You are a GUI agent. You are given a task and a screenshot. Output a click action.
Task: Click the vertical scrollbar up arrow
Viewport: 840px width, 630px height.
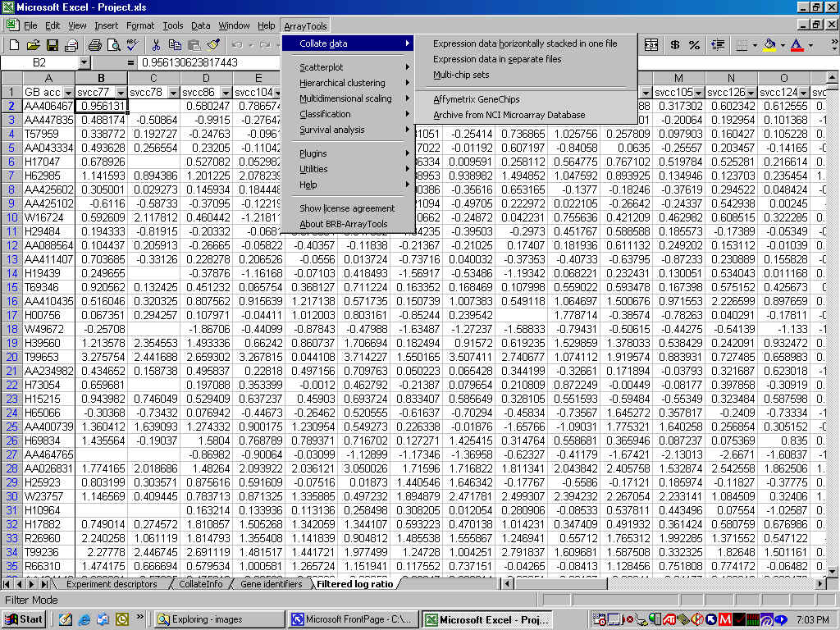tap(833, 79)
